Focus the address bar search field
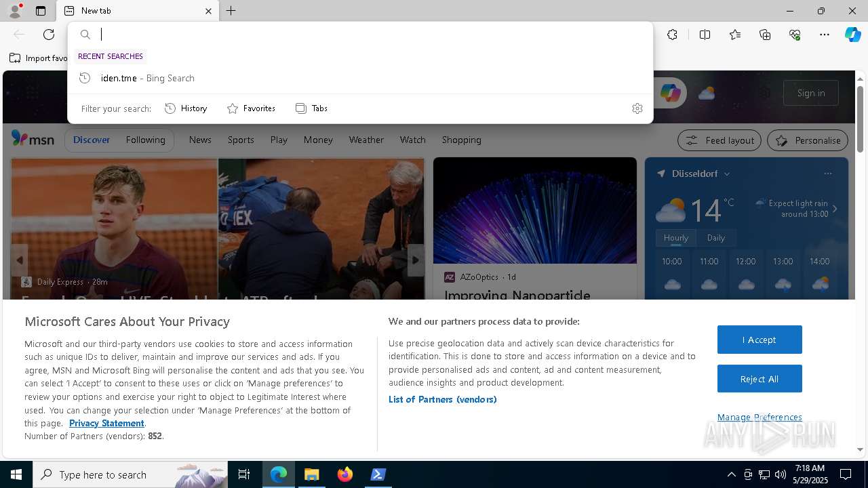This screenshot has width=868, height=488. click(360, 35)
